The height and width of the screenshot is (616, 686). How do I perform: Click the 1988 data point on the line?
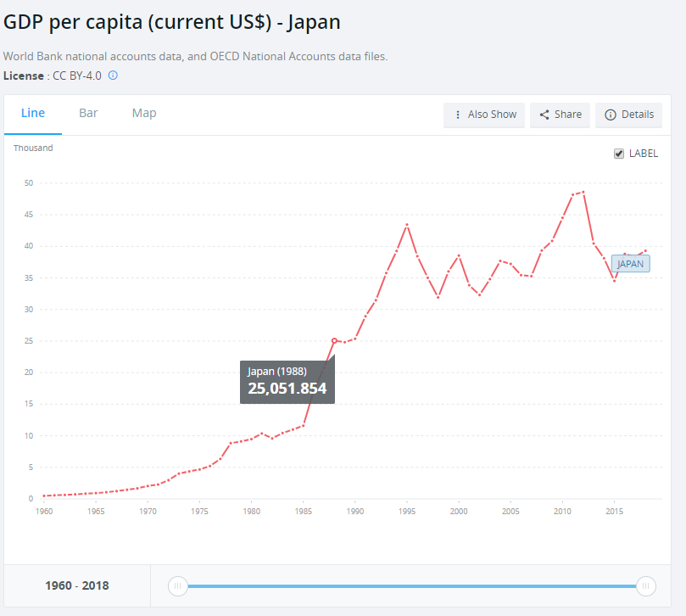pyautogui.click(x=335, y=339)
